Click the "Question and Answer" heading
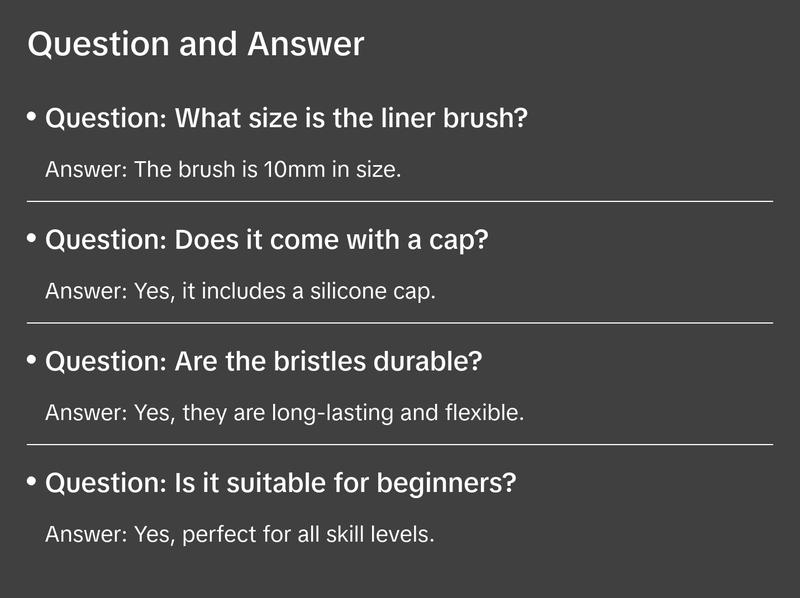This screenshot has height=598, width=800. (195, 44)
